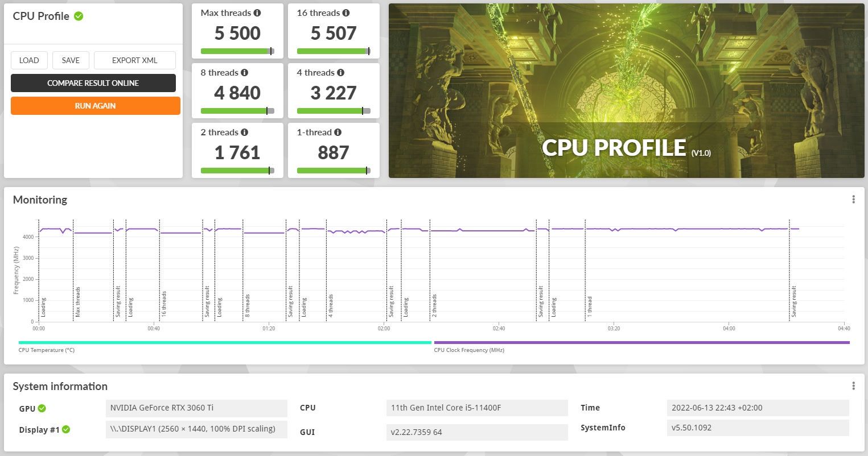Click the GPU green validation checkmark

point(42,408)
